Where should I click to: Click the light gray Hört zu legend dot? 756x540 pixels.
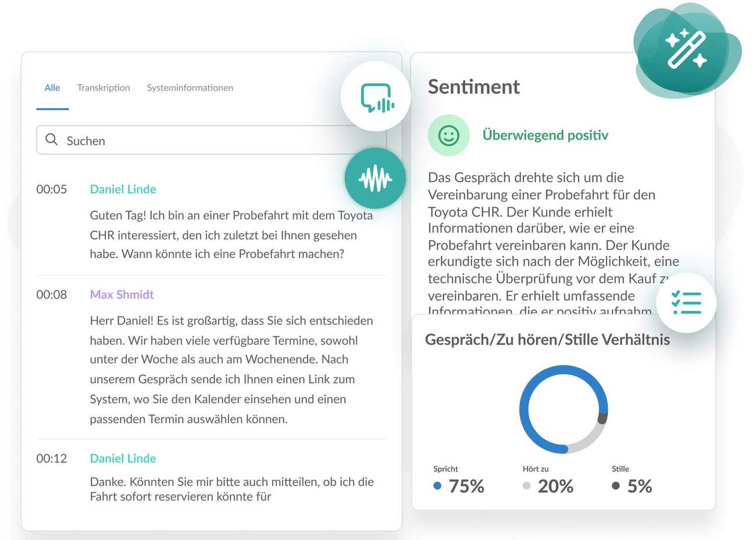pos(526,486)
